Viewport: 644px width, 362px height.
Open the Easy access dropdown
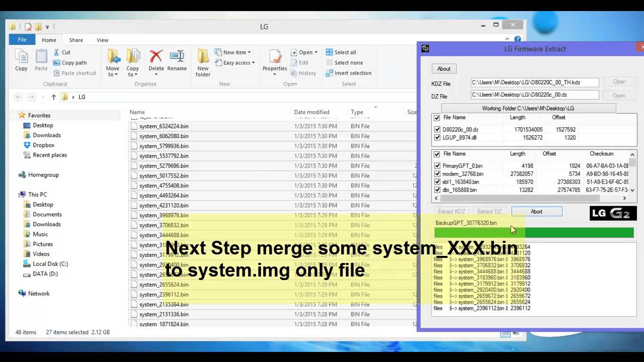coord(235,63)
